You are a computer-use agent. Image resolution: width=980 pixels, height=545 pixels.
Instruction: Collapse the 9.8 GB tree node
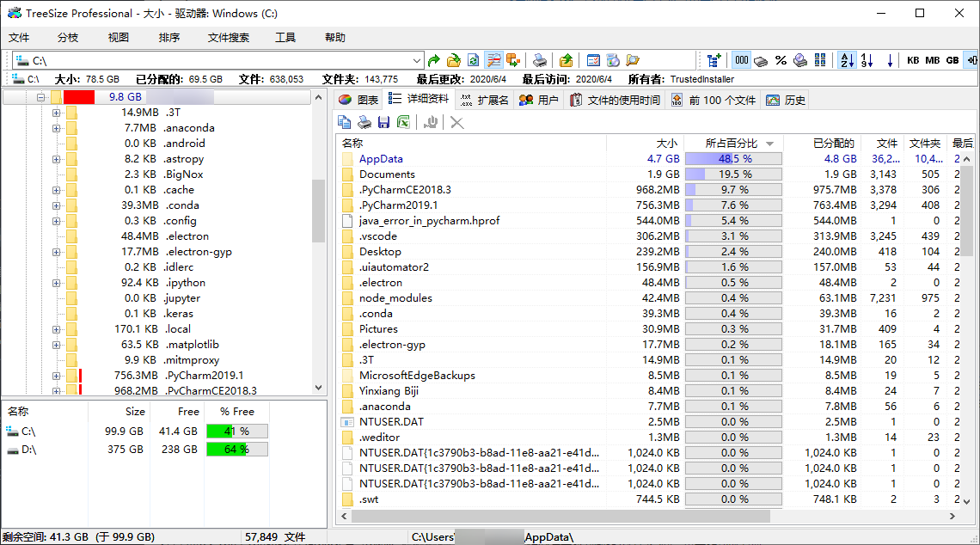coord(40,97)
